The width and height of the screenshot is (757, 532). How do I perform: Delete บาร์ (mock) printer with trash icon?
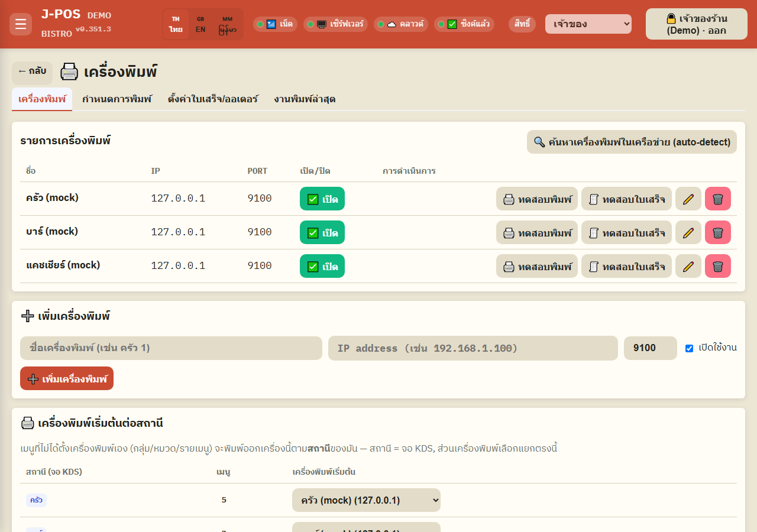pos(718,232)
